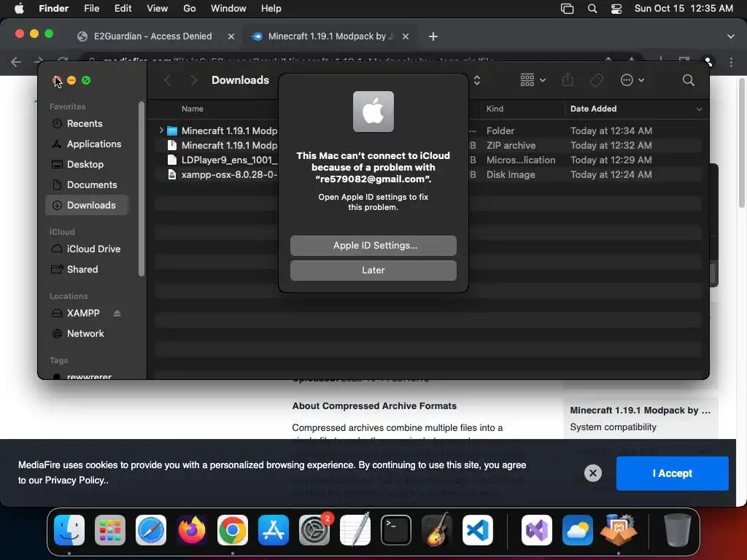Image resolution: width=747 pixels, height=560 pixels.
Task: Click browser back arrow
Action: click(16, 61)
